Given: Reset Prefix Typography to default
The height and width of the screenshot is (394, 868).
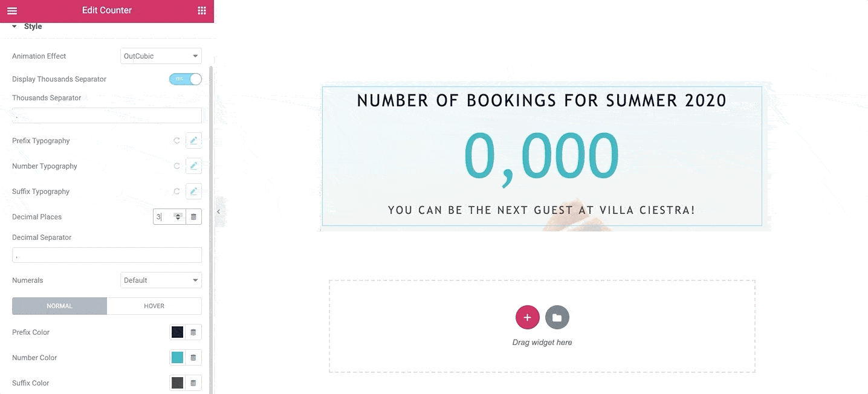Looking at the screenshot, I should (x=177, y=141).
